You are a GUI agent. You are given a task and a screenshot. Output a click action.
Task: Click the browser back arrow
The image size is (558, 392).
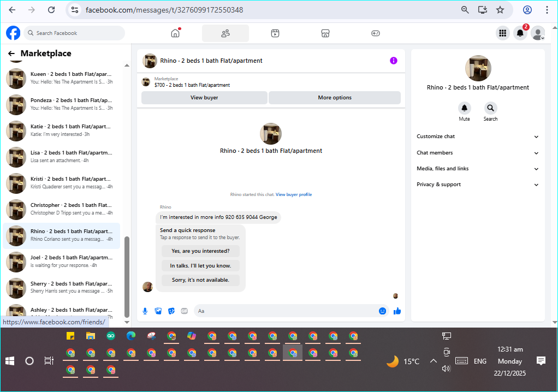(12, 10)
